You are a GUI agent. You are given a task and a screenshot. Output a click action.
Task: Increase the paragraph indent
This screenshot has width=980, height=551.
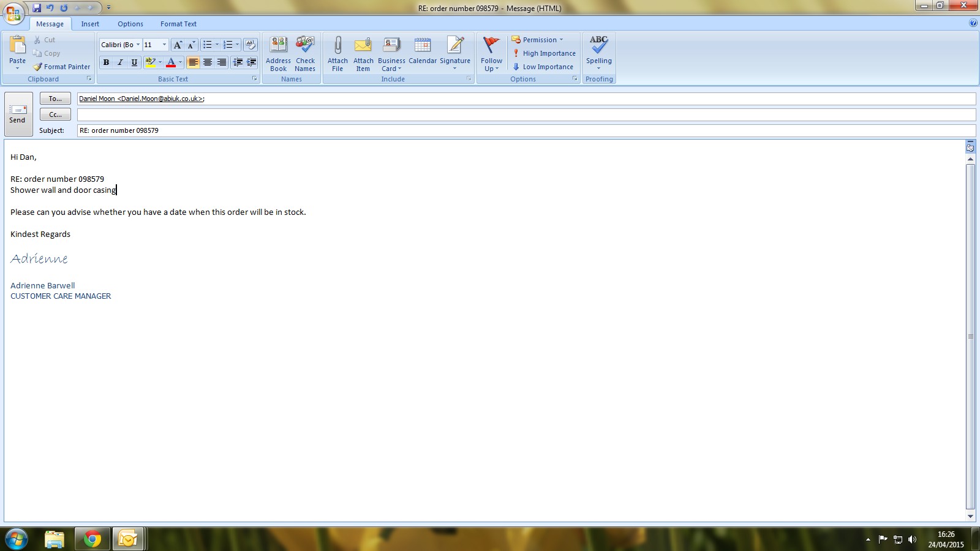click(x=251, y=62)
